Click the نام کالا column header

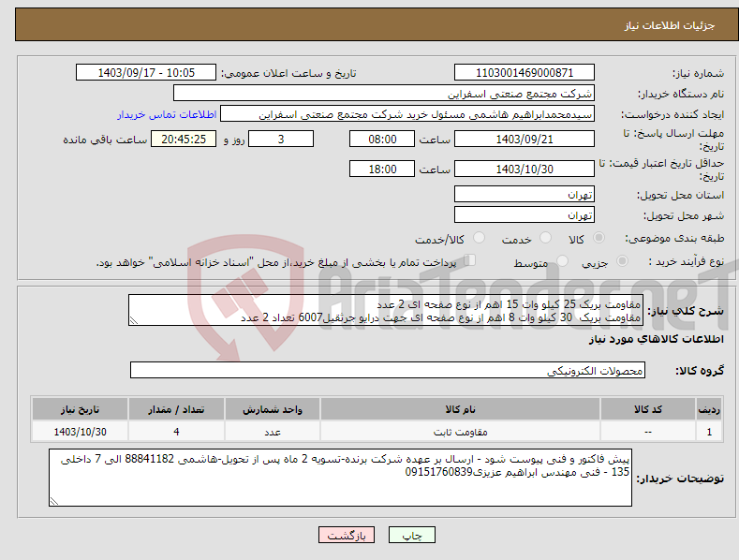[x=460, y=409]
